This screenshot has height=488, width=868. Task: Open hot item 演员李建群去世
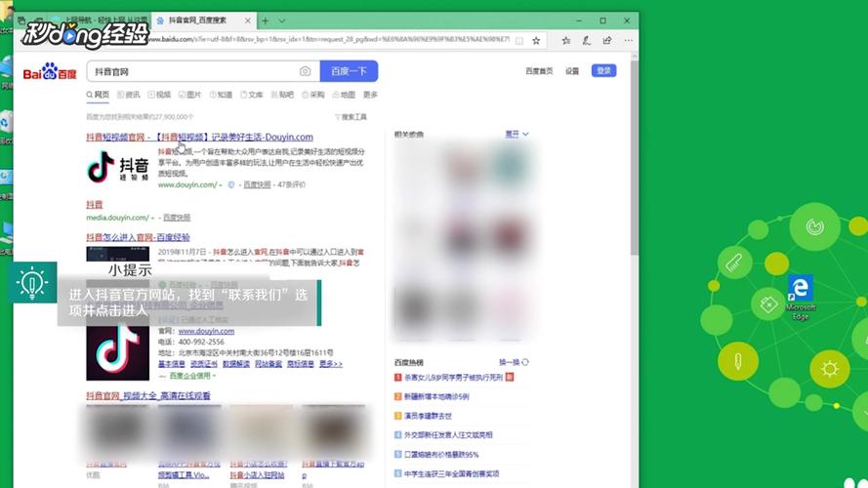428,416
